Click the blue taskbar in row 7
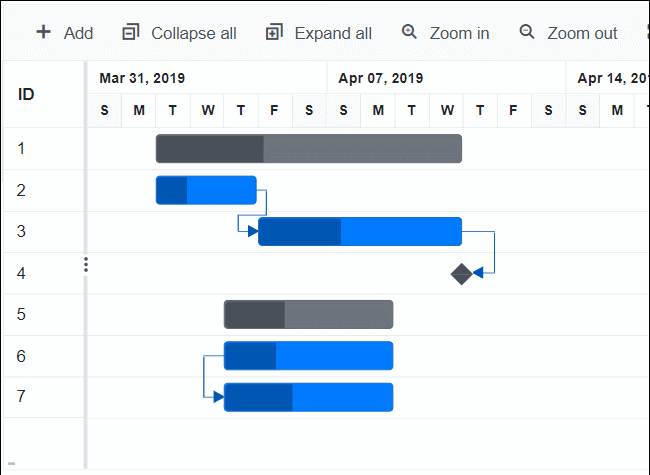The width and height of the screenshot is (650, 475). point(308,397)
